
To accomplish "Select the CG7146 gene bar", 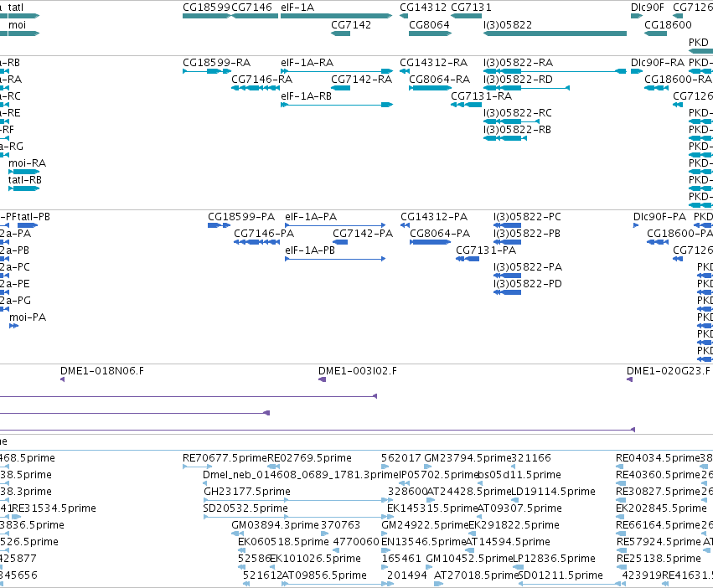I will click(x=255, y=16).
